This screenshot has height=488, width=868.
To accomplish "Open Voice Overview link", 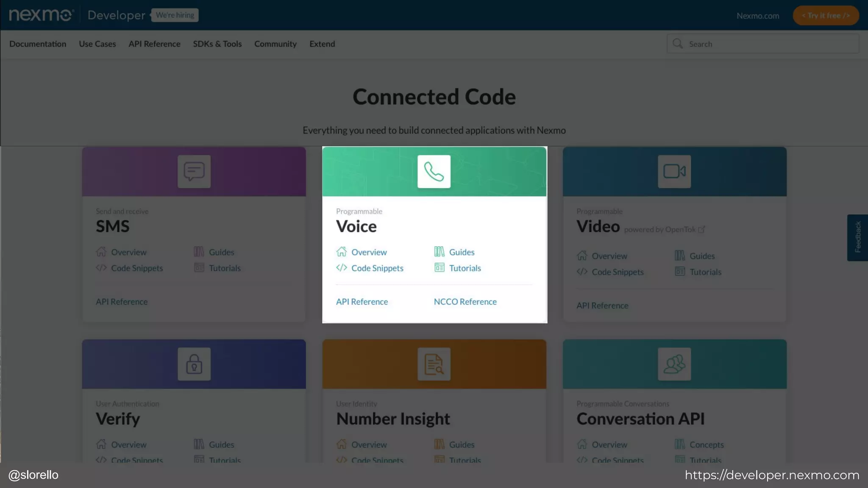I will tap(369, 252).
